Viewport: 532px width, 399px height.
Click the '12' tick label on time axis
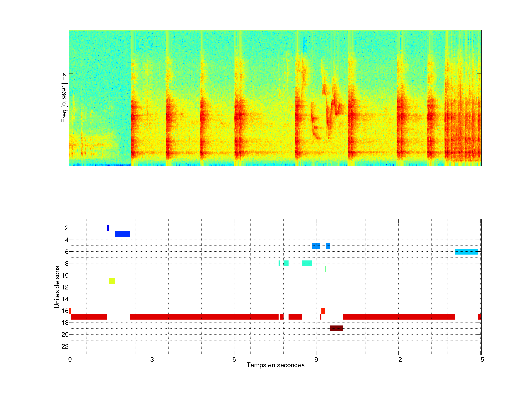click(x=398, y=359)
